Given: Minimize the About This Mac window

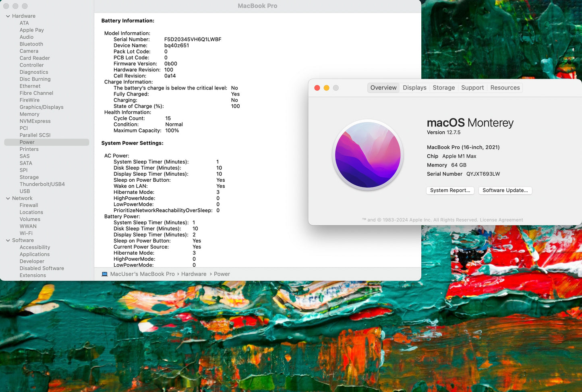Looking at the screenshot, I should point(326,88).
